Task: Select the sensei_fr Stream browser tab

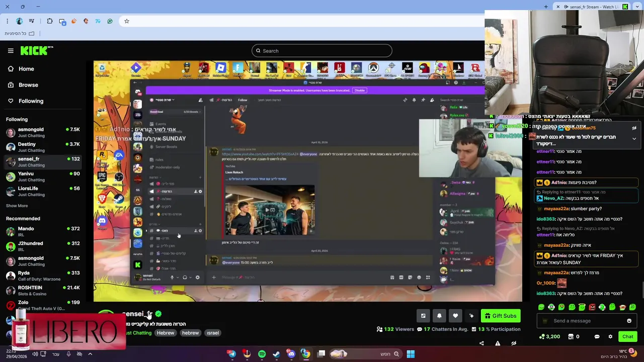Action: [592, 7]
